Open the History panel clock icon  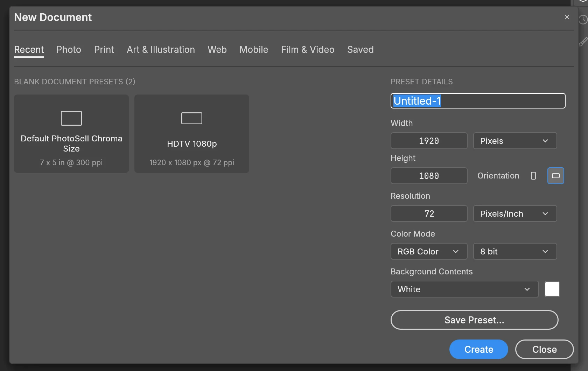click(583, 20)
